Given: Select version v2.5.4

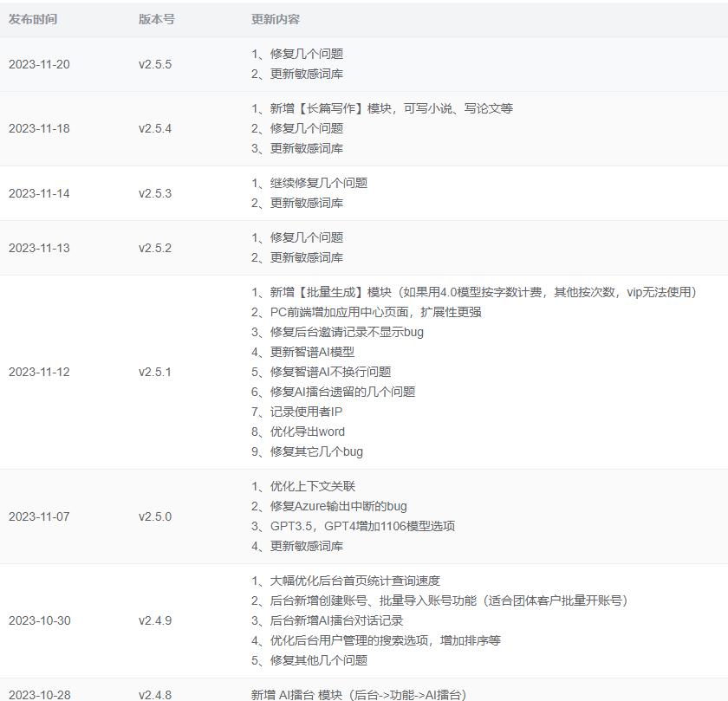Looking at the screenshot, I should tap(155, 128).
